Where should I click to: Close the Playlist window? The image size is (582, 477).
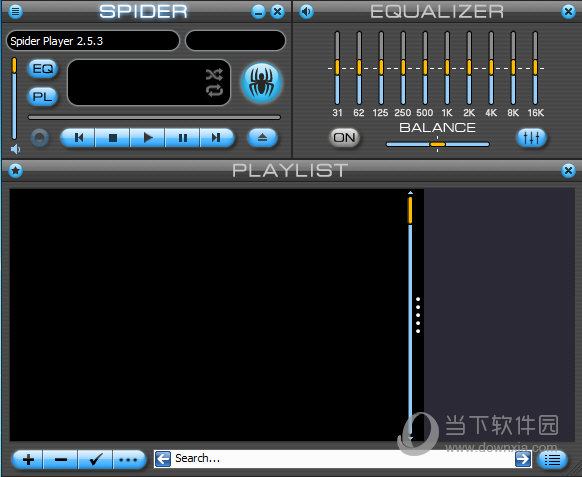(x=568, y=171)
